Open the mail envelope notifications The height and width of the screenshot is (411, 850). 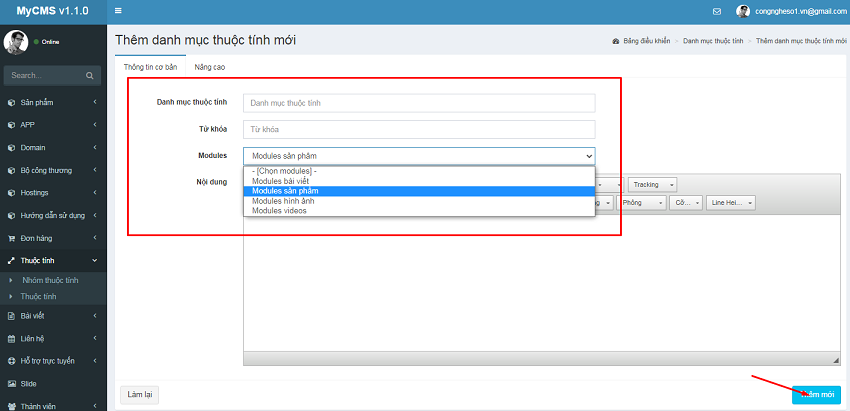point(716,12)
